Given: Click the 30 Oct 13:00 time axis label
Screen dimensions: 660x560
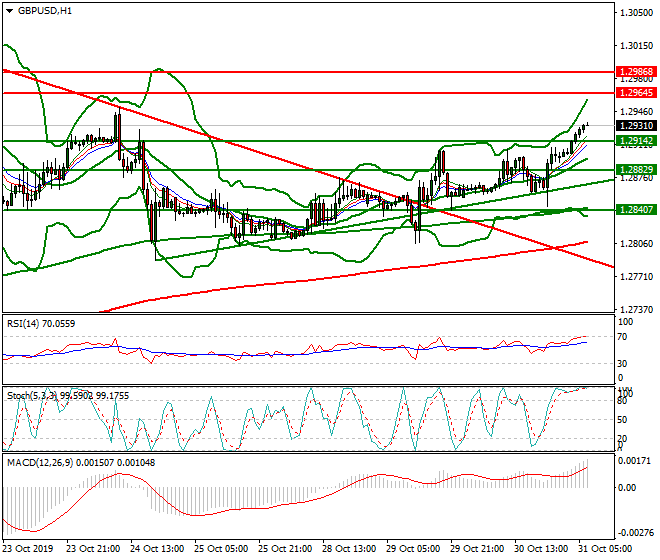Looking at the screenshot, I should coord(541,549).
